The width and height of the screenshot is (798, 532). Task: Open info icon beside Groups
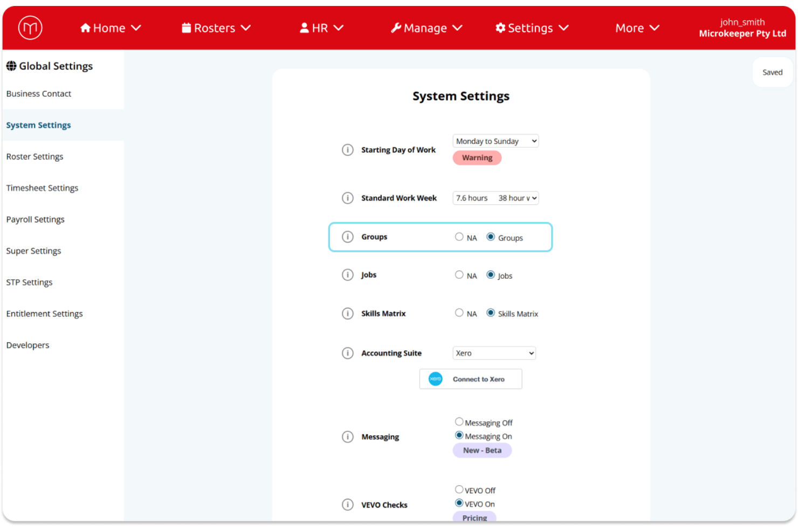point(348,237)
